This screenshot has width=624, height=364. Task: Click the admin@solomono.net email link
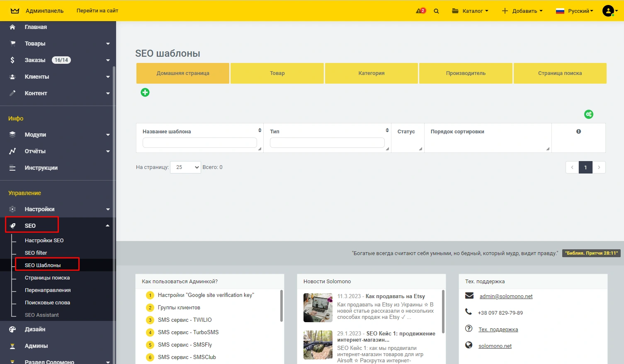click(x=506, y=297)
